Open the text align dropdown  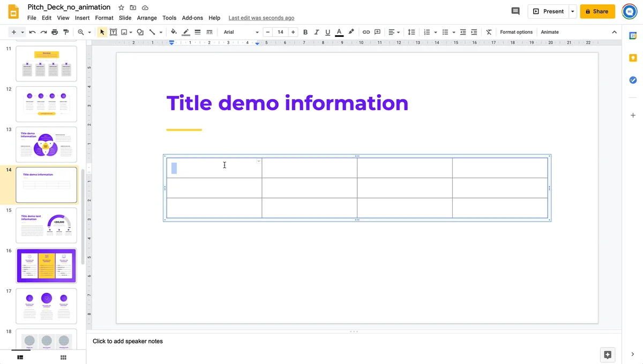click(x=394, y=32)
